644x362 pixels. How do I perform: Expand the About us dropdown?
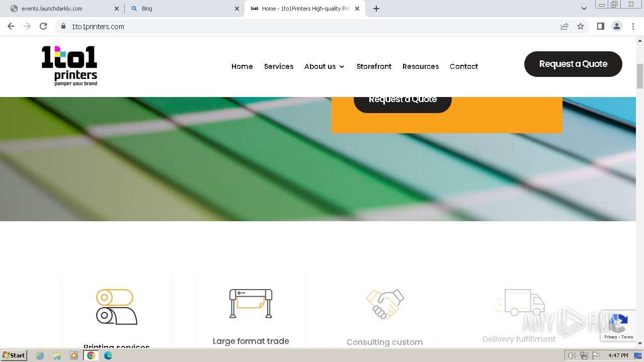click(x=325, y=66)
